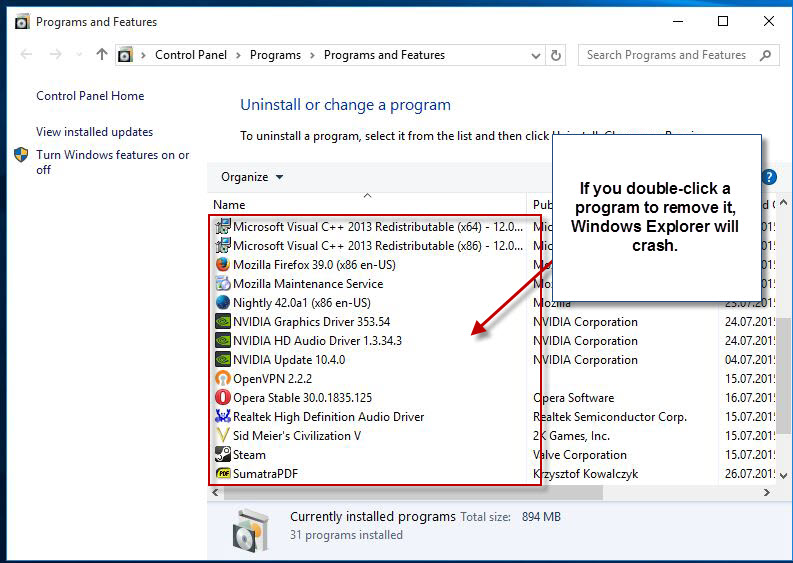The height and width of the screenshot is (563, 793).
Task: Click 2K Games, Inc. publisher cell
Action: tap(571, 436)
